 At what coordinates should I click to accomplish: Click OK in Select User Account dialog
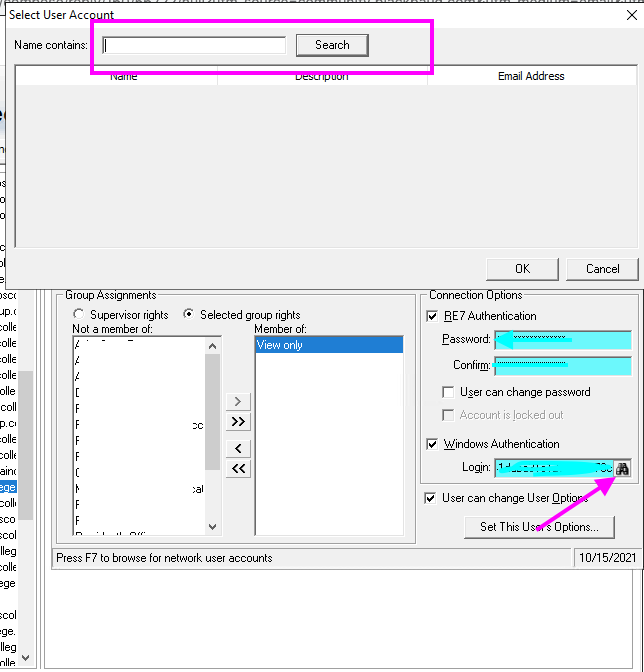click(x=522, y=269)
